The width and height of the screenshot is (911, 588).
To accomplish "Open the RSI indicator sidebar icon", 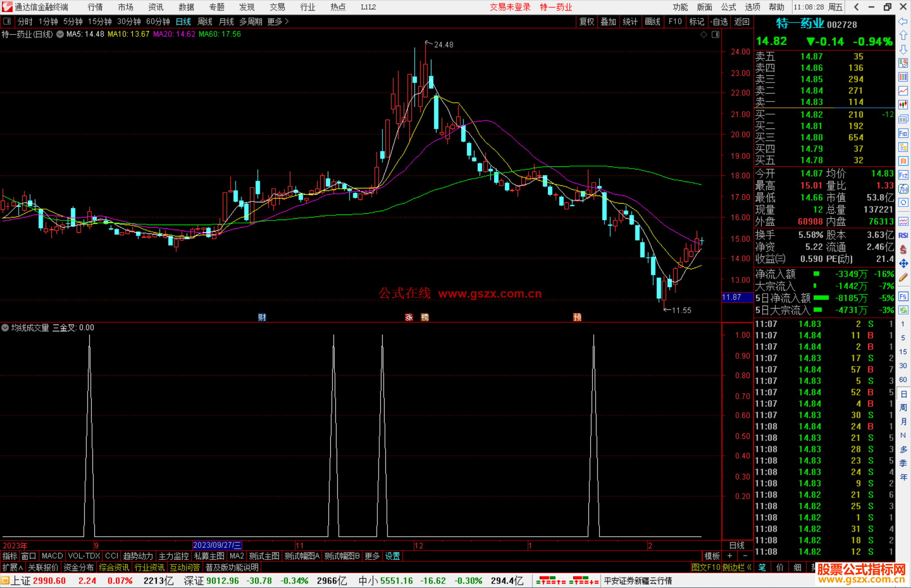I will [903, 235].
